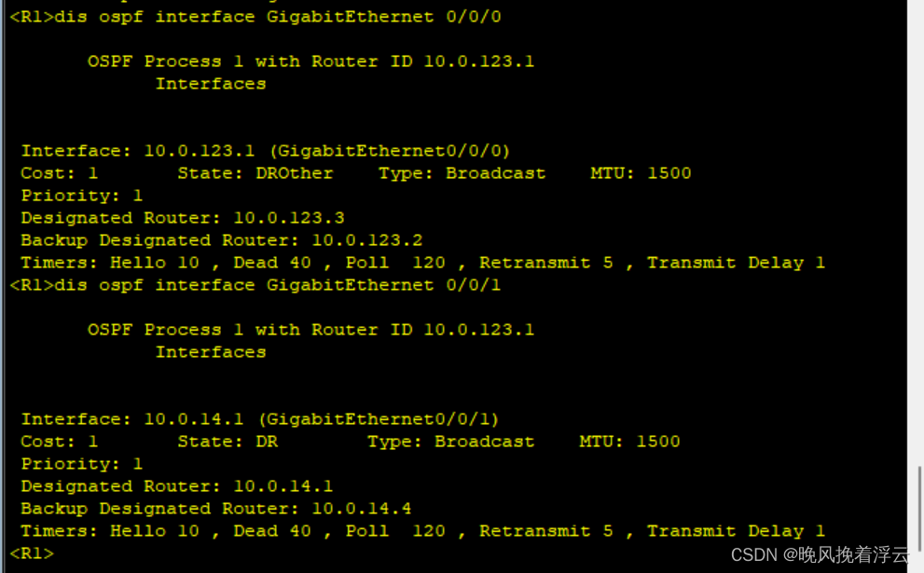Click the 'Interface: 10.0.123.1 (GigabitEthernet0/0/0)' line
This screenshot has height=573, width=924.
click(266, 151)
